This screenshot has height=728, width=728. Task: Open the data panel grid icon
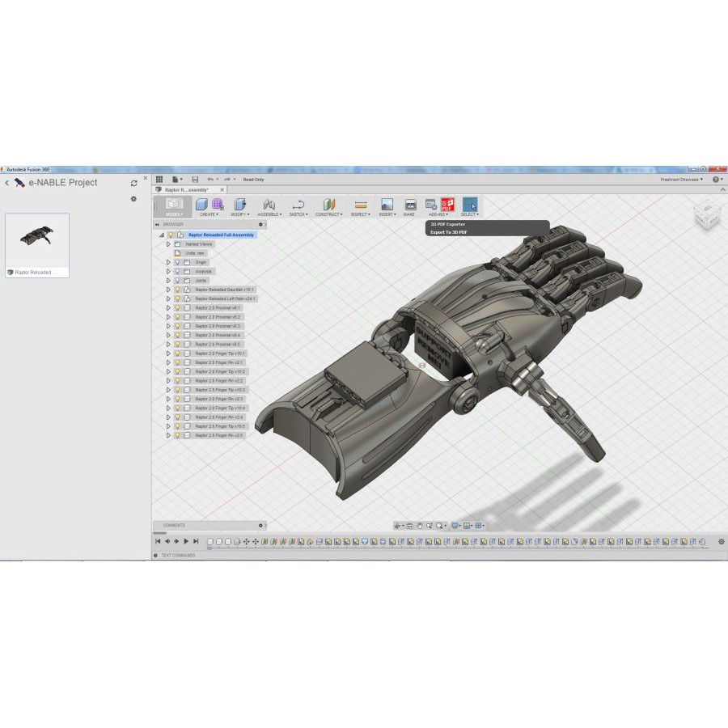pyautogui.click(x=159, y=179)
